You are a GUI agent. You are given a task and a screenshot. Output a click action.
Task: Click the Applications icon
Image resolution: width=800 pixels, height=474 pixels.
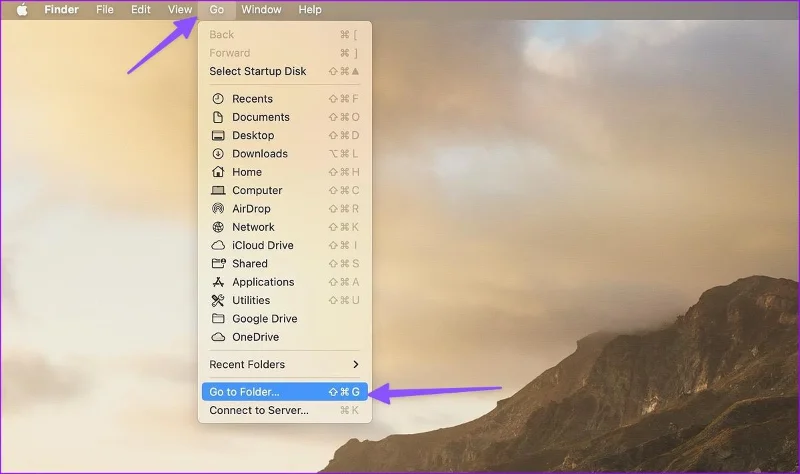pyautogui.click(x=218, y=282)
